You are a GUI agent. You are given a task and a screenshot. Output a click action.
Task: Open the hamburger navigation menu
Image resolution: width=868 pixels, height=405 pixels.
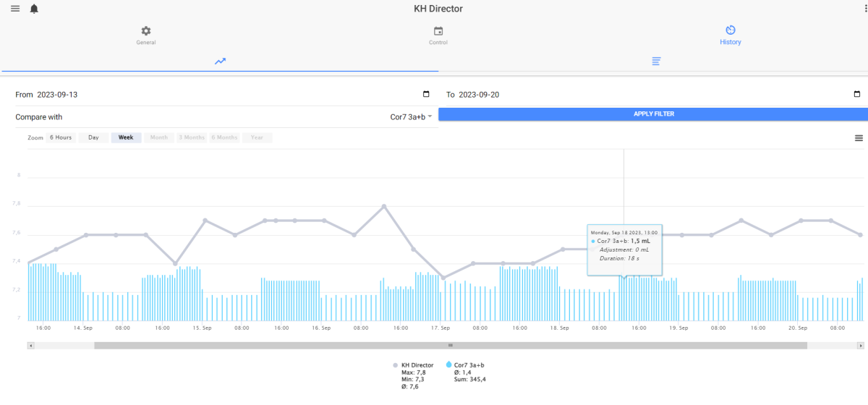tap(15, 9)
